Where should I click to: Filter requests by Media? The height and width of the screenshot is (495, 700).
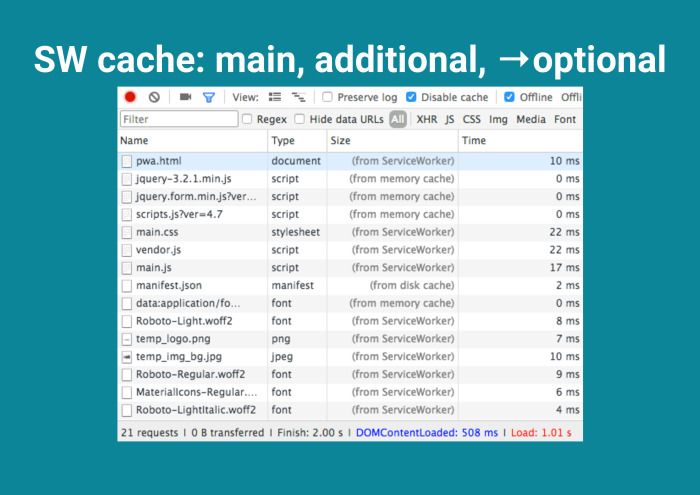click(531, 119)
